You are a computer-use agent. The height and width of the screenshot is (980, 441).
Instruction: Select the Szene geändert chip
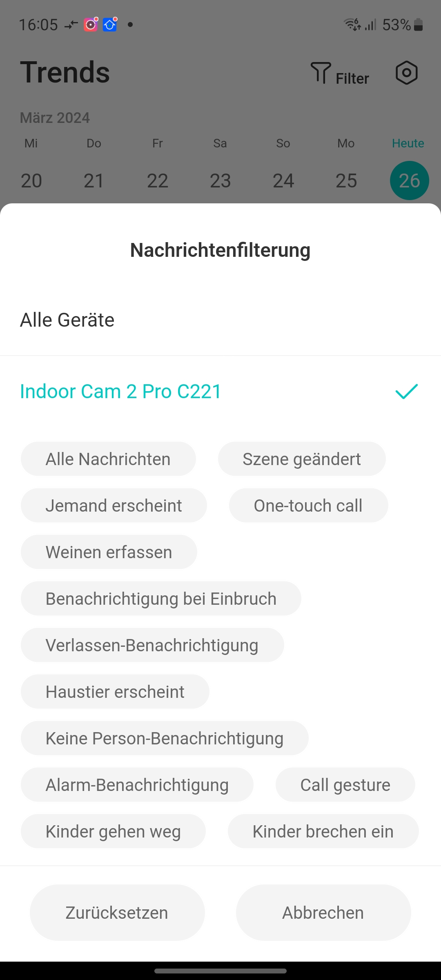click(302, 459)
